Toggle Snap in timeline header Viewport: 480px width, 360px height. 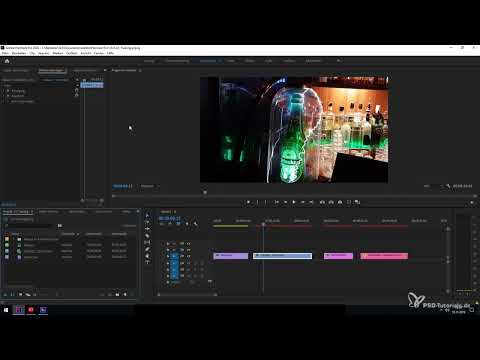pos(170,224)
